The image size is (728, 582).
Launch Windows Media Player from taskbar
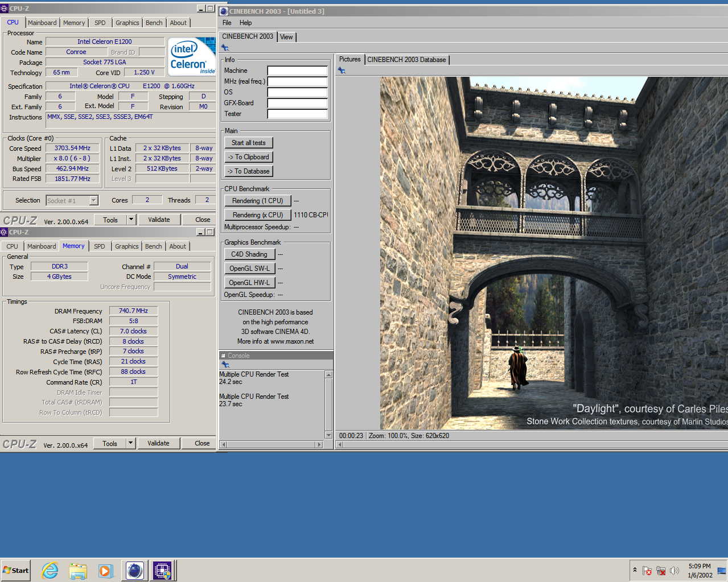coord(106,571)
